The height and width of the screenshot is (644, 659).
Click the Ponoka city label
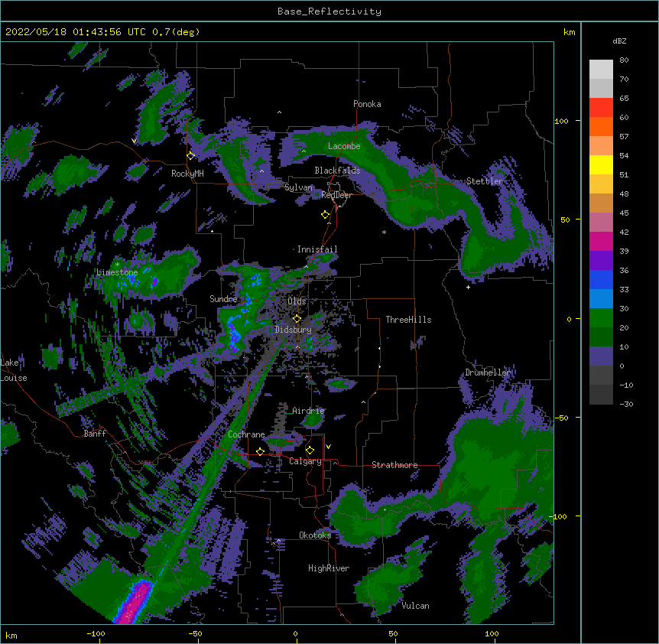click(367, 104)
